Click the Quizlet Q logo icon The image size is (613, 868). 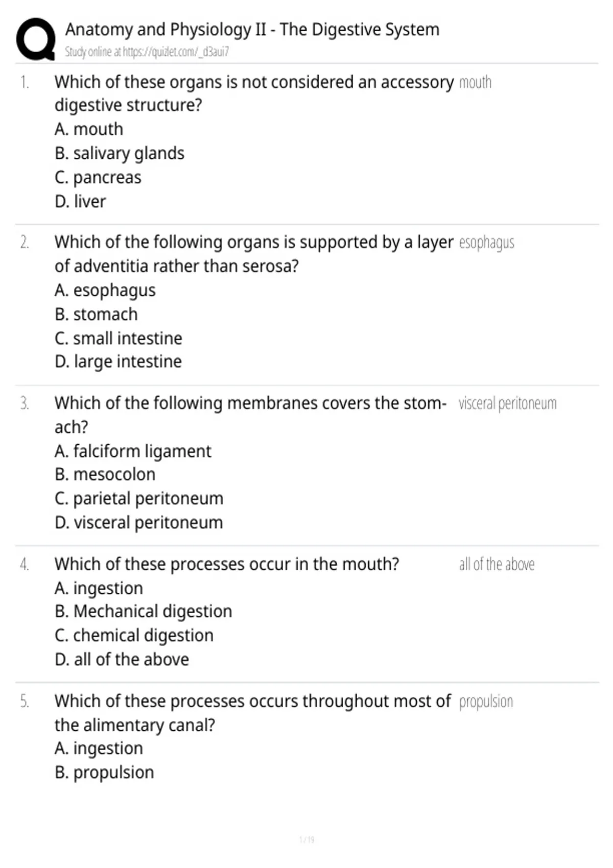click(36, 39)
